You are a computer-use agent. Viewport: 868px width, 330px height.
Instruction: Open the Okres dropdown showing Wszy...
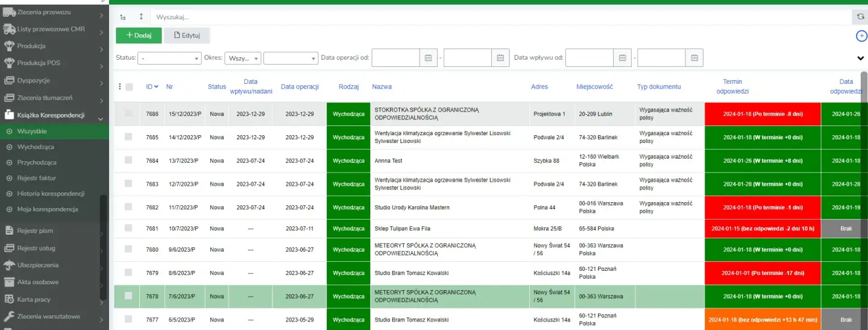[243, 58]
